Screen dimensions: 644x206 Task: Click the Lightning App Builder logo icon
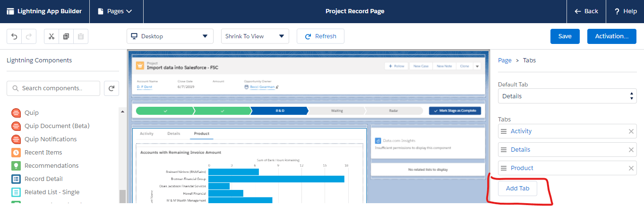10,11
